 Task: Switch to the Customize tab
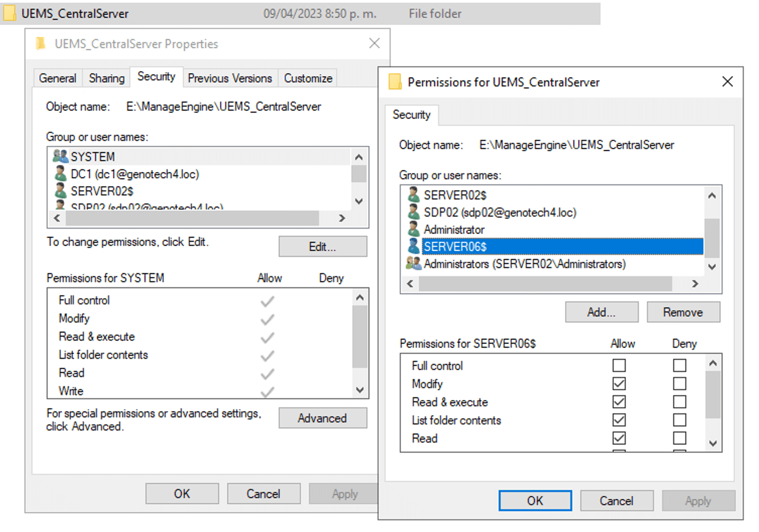click(x=308, y=78)
